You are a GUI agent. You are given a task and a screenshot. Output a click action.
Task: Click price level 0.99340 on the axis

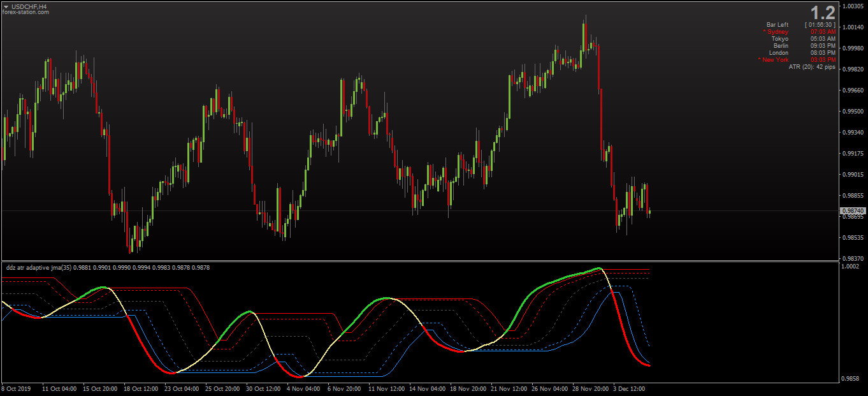tap(853, 133)
